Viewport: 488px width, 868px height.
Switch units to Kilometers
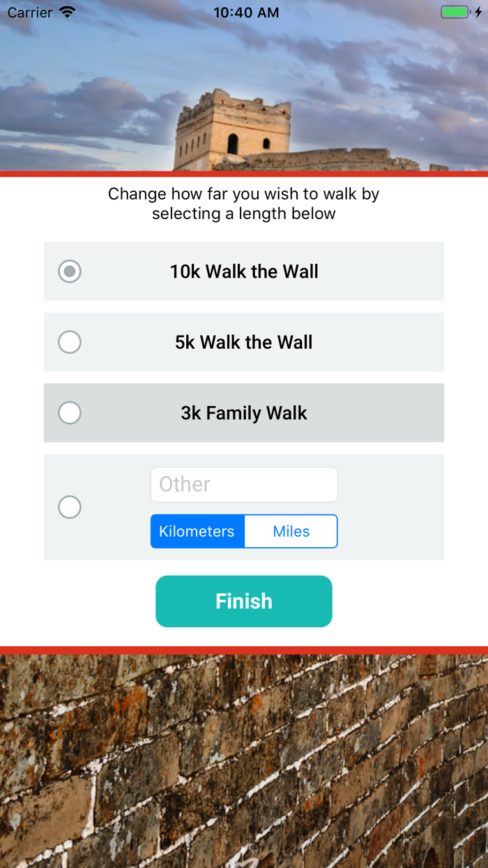[197, 531]
